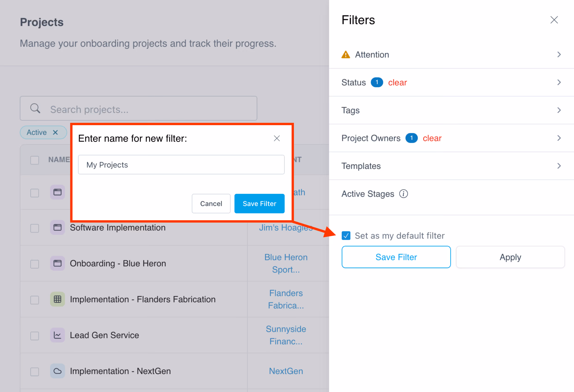Click the filter name text field
The image size is (574, 392).
coord(181,165)
